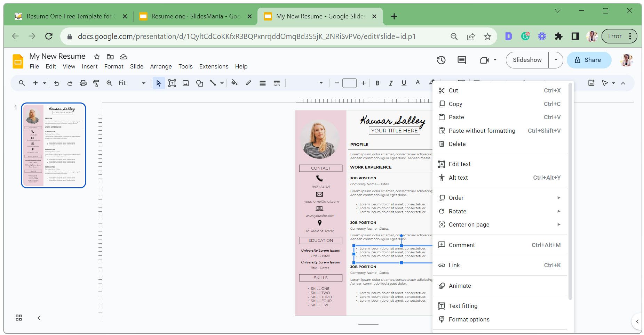Image resolution: width=644 pixels, height=335 pixels.
Task: Open the grid view icon
Action: coord(19,318)
